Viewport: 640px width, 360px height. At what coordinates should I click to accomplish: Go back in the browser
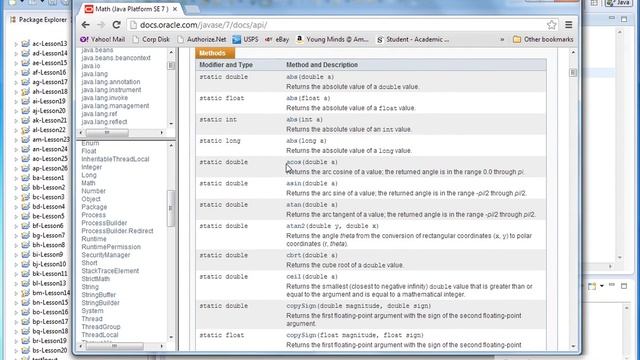coord(86,25)
